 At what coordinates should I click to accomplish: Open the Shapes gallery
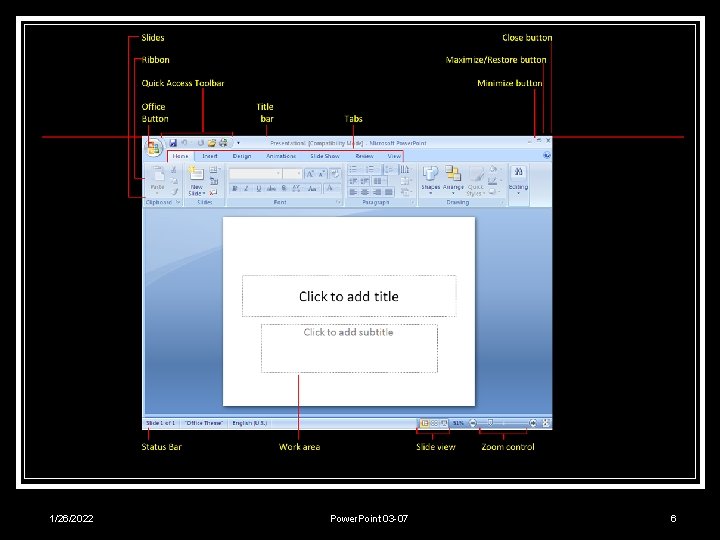point(431,180)
